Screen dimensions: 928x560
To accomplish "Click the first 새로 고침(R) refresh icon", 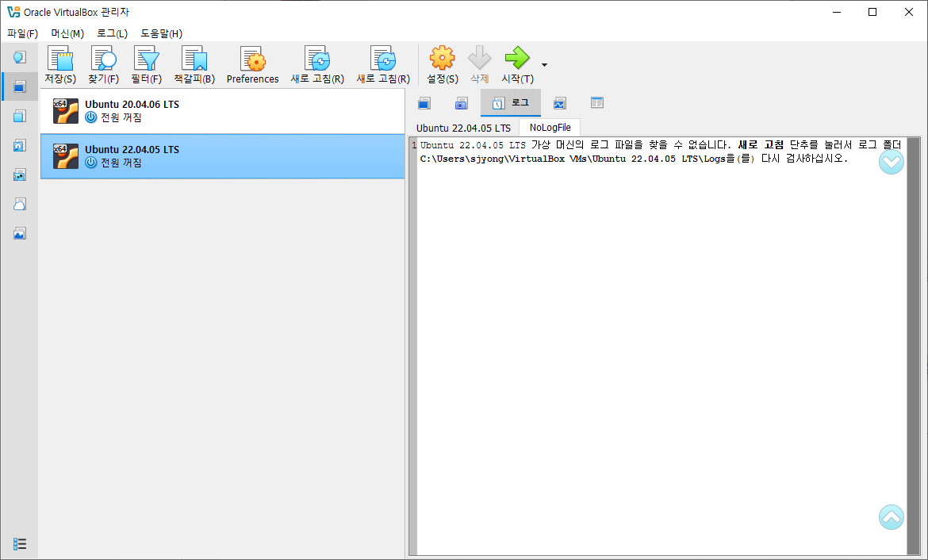I will tap(317, 59).
